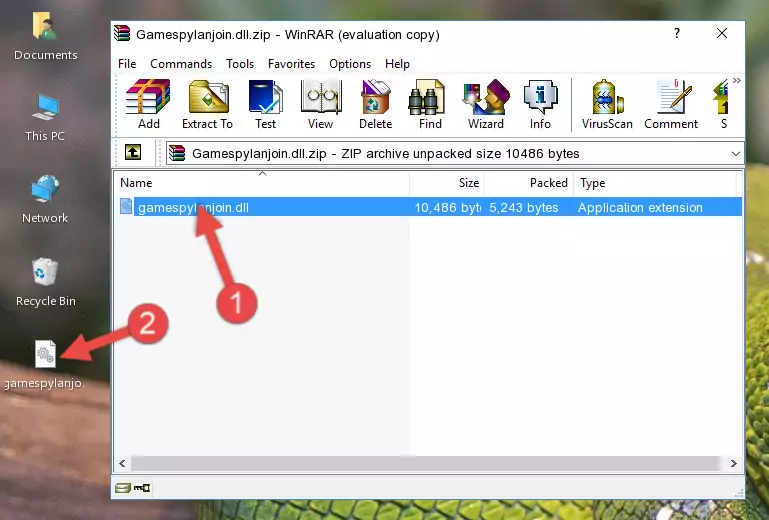
Task: Launch the Wizard tool
Action: point(486,104)
